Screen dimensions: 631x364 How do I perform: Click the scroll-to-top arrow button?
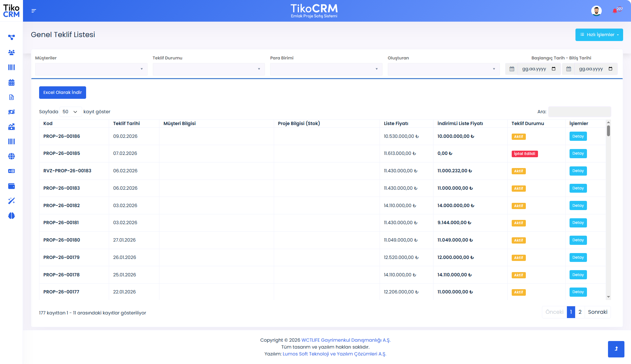(x=616, y=349)
